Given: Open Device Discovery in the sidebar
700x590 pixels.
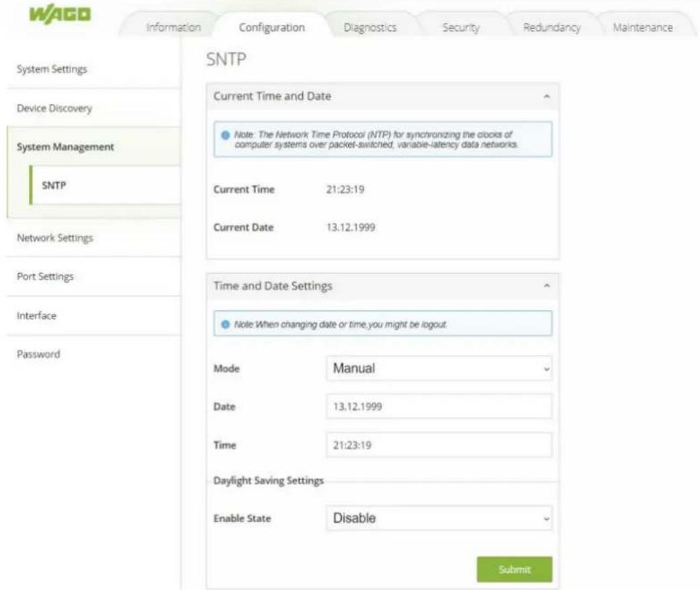Looking at the screenshot, I should 94,108.
